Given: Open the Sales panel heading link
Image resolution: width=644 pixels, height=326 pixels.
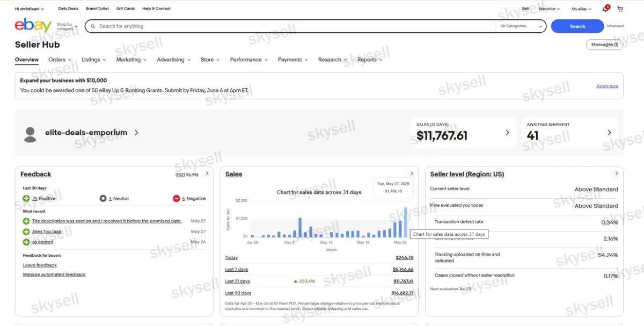Looking at the screenshot, I should pos(233,174).
